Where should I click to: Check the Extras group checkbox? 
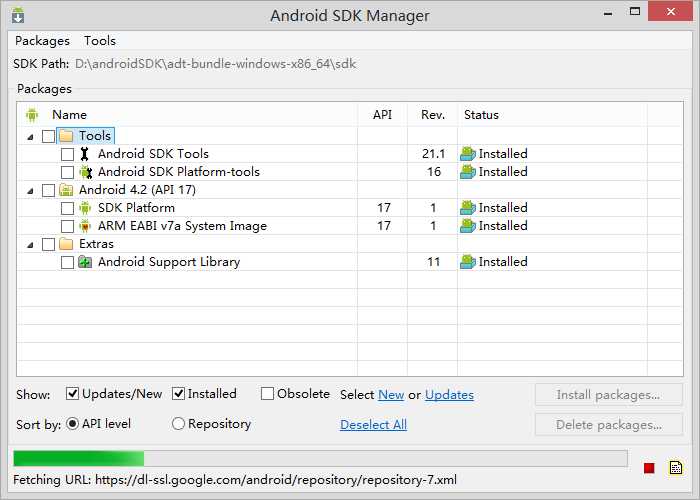(x=48, y=245)
